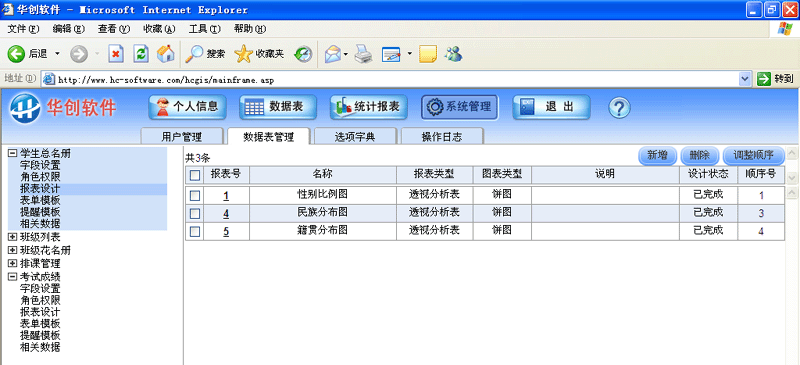Expand the 班级列表 tree node
The width and height of the screenshot is (800, 365).
pos(13,237)
